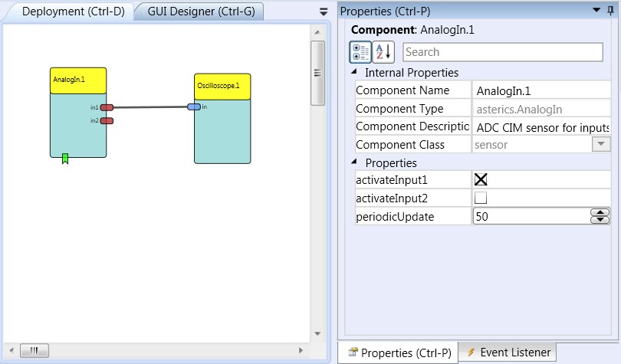Screen dimensions: 621x364
Task: Open the document tabs list dropdown
Action: coord(324,11)
